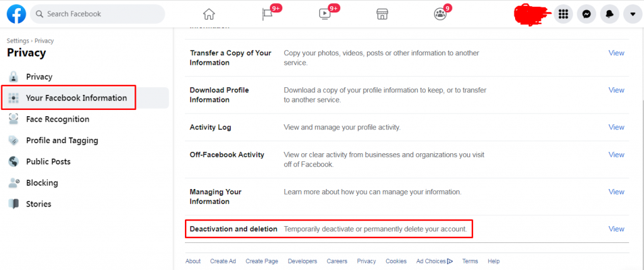Click the magnifier icon in search box
The height and width of the screenshot is (270, 644).
click(40, 14)
